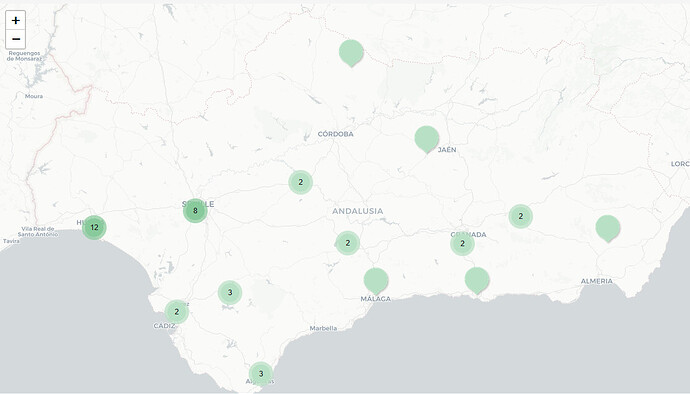Expand the cluster of 2 northeast of Granada
Screen dimensions: 690x394
tap(521, 216)
